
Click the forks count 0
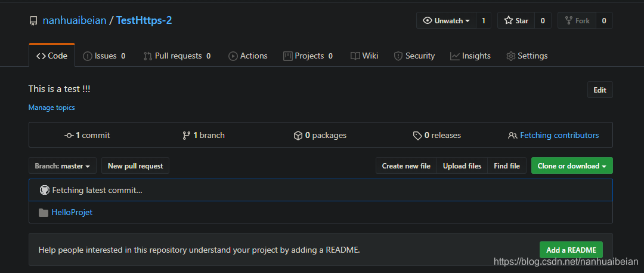(x=603, y=20)
